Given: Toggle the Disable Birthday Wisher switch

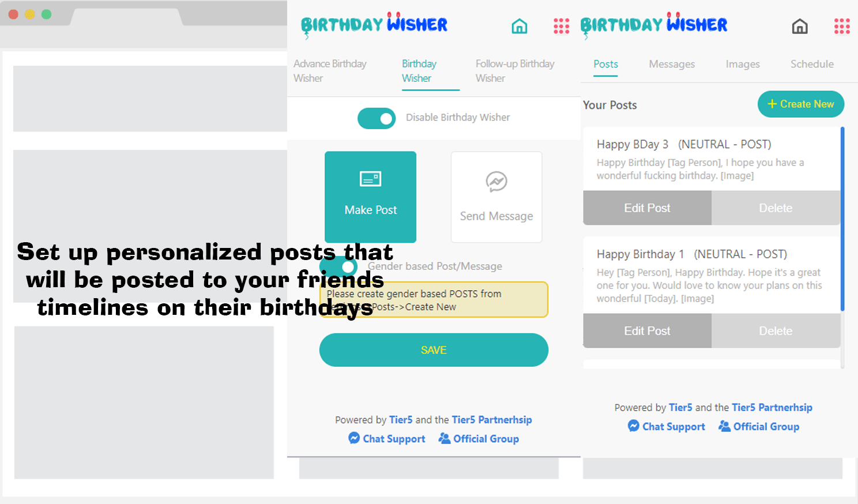Looking at the screenshot, I should [x=377, y=118].
